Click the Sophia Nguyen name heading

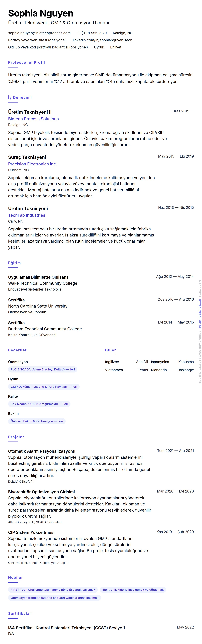(41, 13)
